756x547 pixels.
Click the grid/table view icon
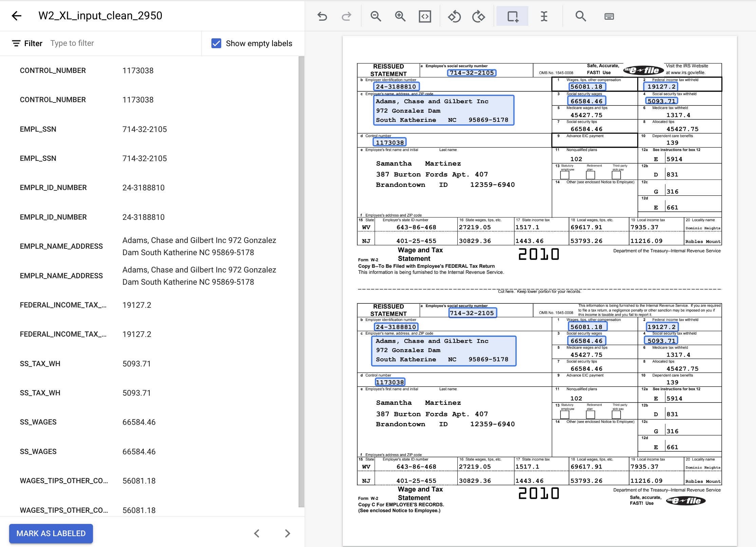point(609,16)
